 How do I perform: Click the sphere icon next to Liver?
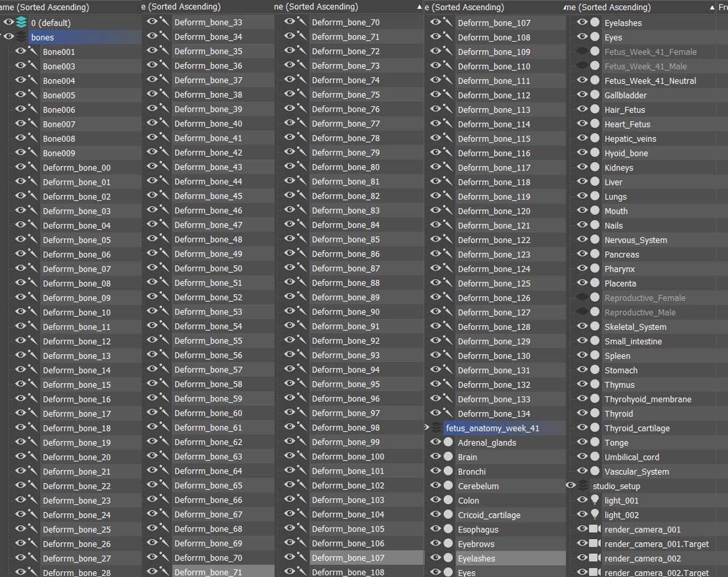pos(595,181)
